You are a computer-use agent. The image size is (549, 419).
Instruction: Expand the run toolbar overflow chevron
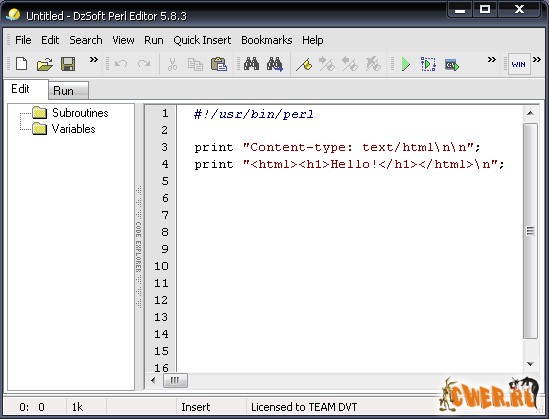pyautogui.click(x=492, y=60)
